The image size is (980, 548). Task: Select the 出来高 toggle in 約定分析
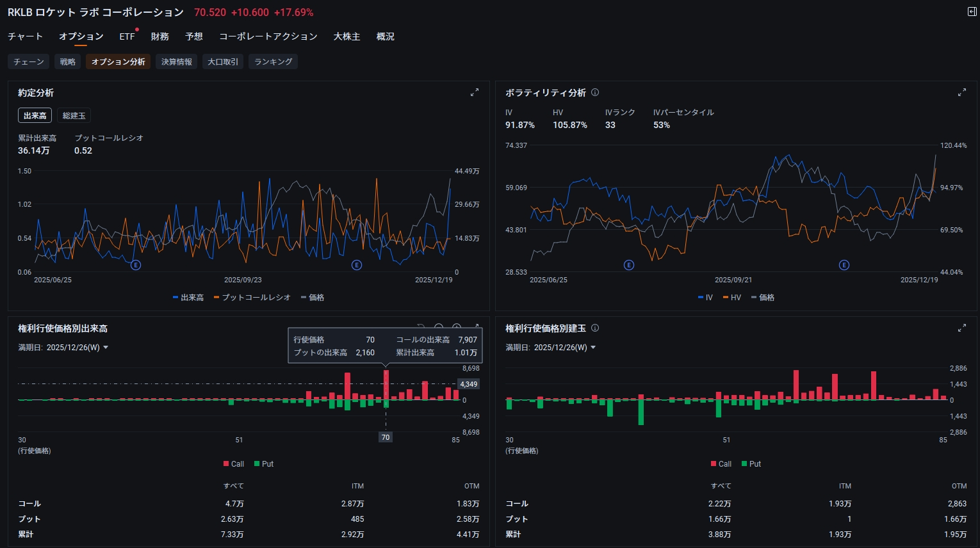pyautogui.click(x=35, y=116)
